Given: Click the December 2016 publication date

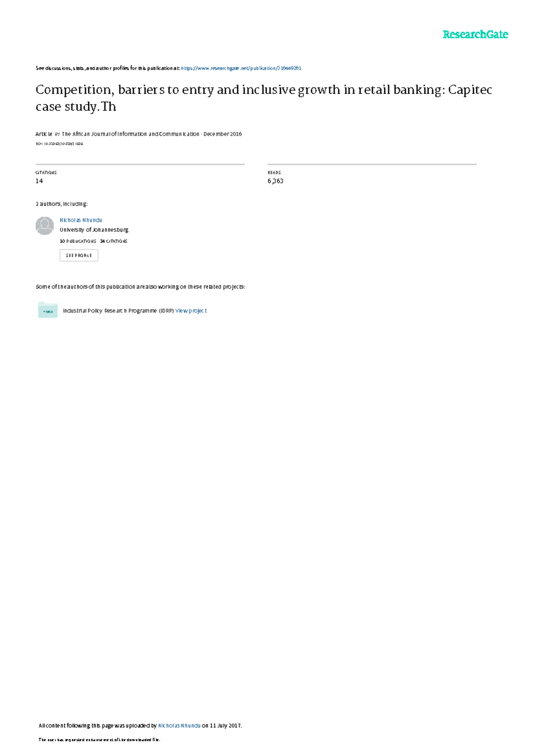Looking at the screenshot, I should (x=222, y=134).
